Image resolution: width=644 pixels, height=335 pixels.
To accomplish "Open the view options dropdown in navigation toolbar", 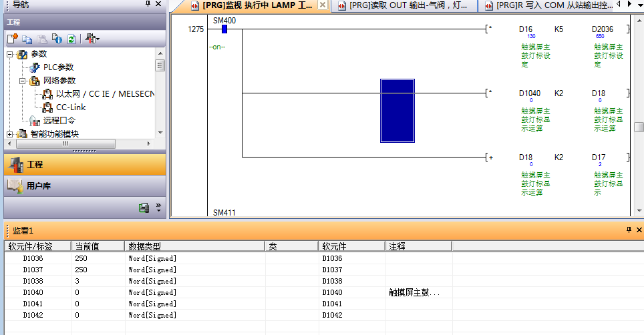I will tap(93, 39).
